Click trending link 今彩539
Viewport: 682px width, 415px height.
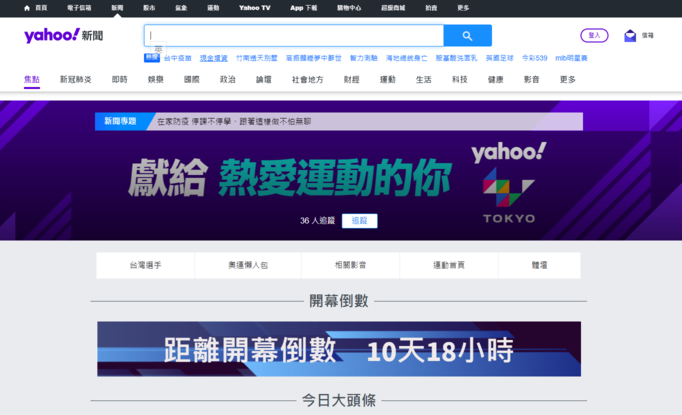click(x=535, y=58)
